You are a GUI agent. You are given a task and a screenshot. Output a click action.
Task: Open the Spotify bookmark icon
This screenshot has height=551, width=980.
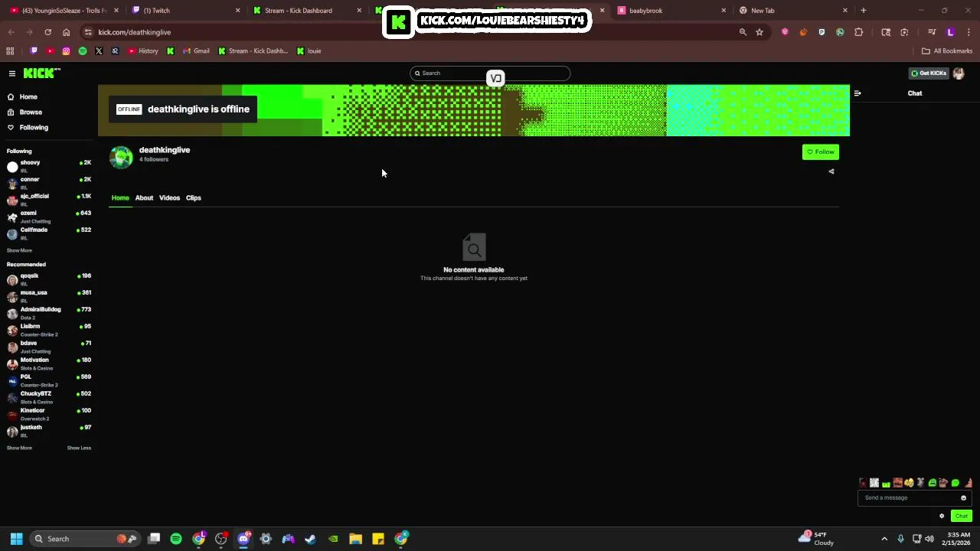pyautogui.click(x=83, y=51)
